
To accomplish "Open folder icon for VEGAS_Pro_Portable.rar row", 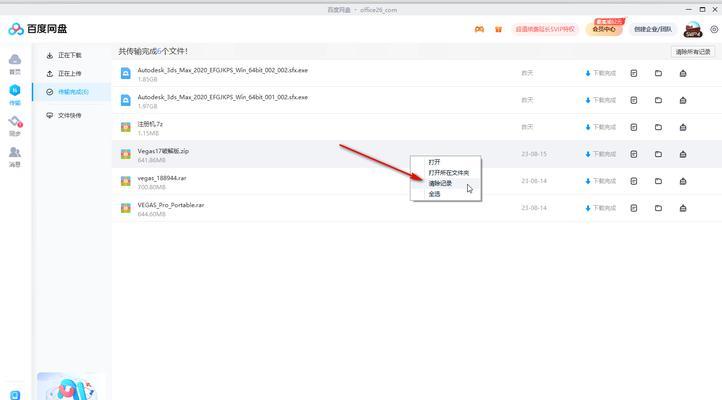I will [658, 208].
